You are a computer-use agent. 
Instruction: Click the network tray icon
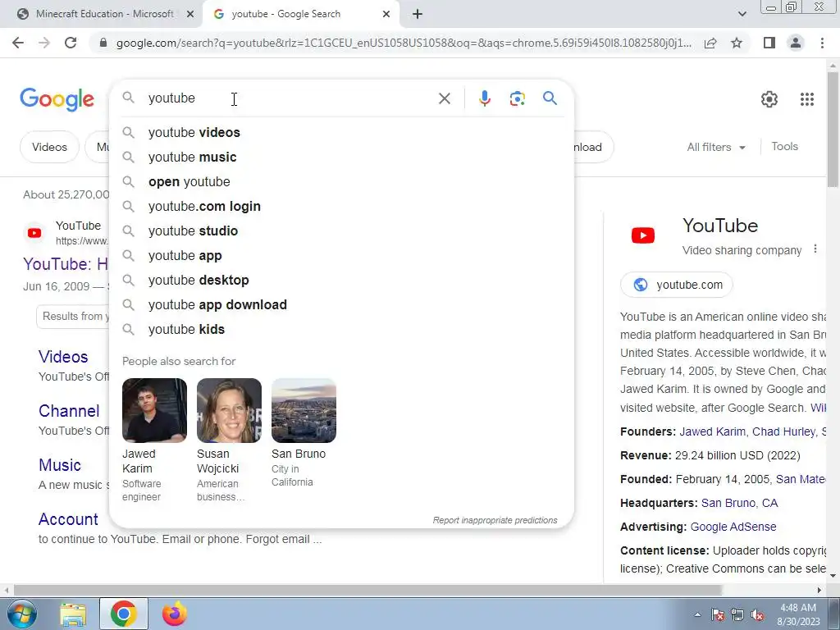click(737, 615)
